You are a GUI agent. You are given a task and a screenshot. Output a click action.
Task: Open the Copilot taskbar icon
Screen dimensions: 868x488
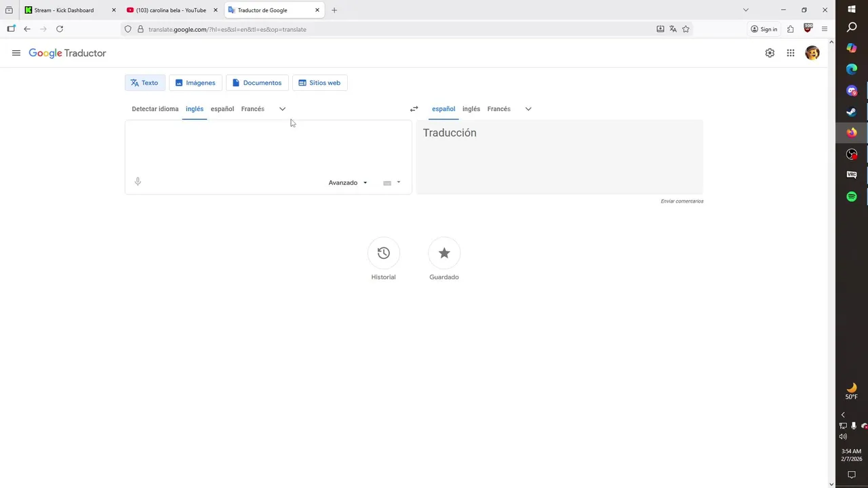click(852, 48)
